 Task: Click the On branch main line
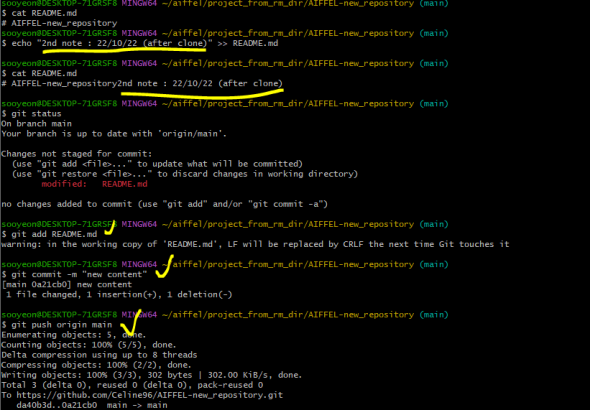pyautogui.click(x=36, y=124)
